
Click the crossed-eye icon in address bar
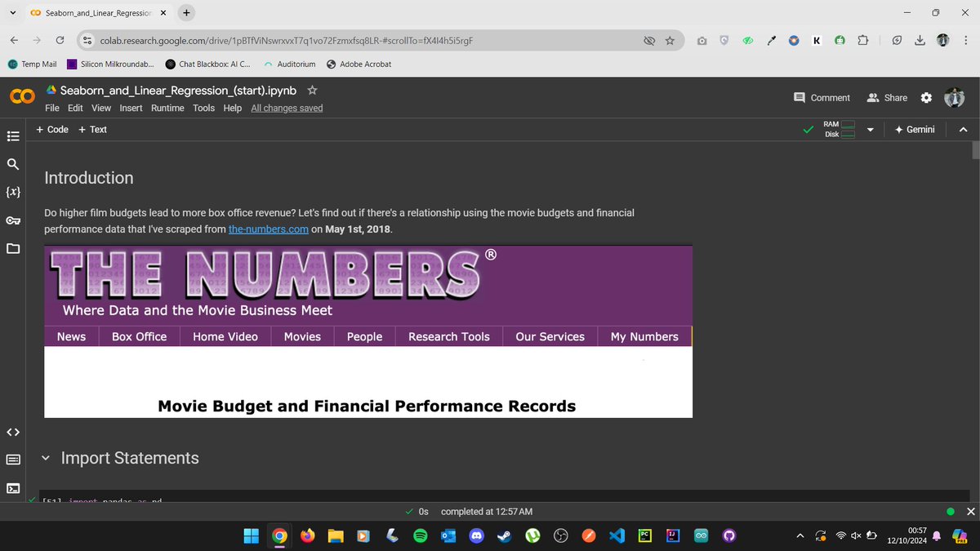[x=649, y=40]
